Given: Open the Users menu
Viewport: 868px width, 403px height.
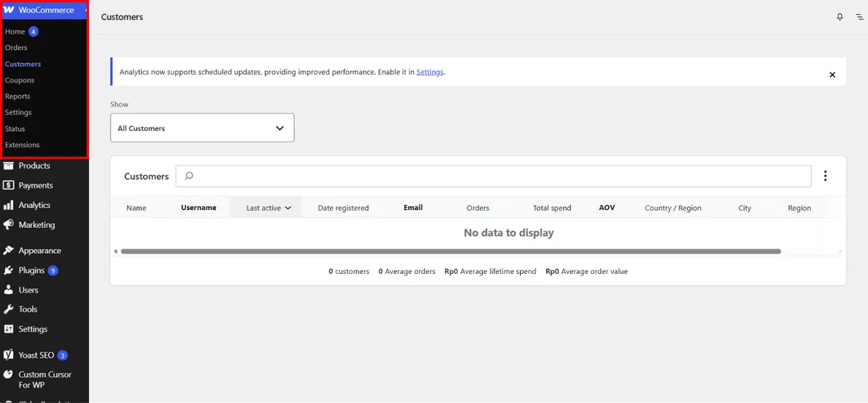Looking at the screenshot, I should point(29,290).
